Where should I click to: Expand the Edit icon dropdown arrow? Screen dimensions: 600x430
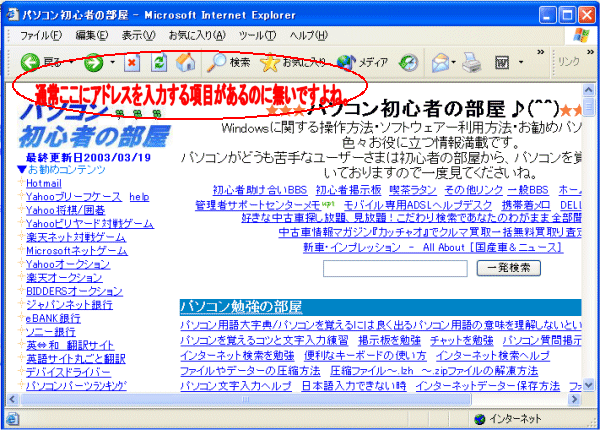point(521,62)
